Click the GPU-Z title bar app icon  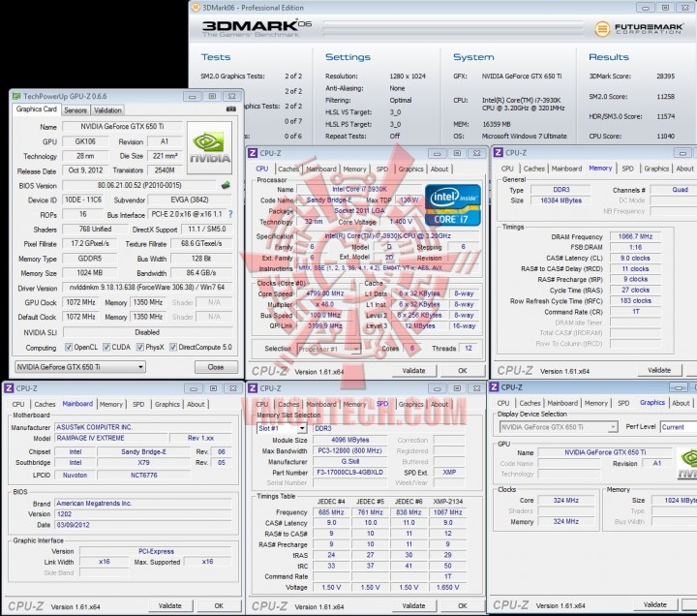click(16, 96)
